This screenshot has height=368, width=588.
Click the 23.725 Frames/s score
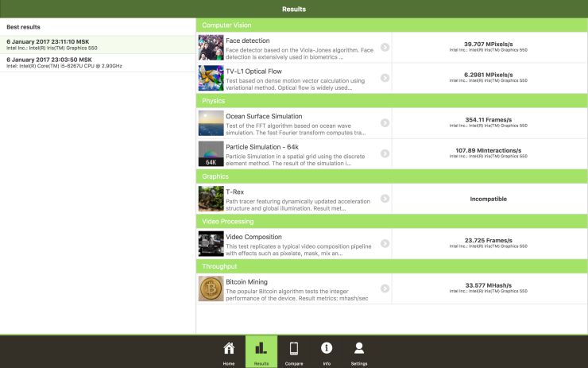[488, 240]
